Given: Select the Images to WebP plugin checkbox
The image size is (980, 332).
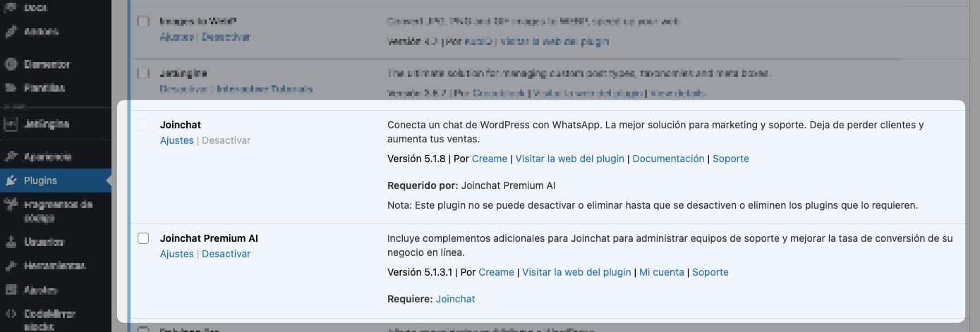Looking at the screenshot, I should click(x=143, y=22).
